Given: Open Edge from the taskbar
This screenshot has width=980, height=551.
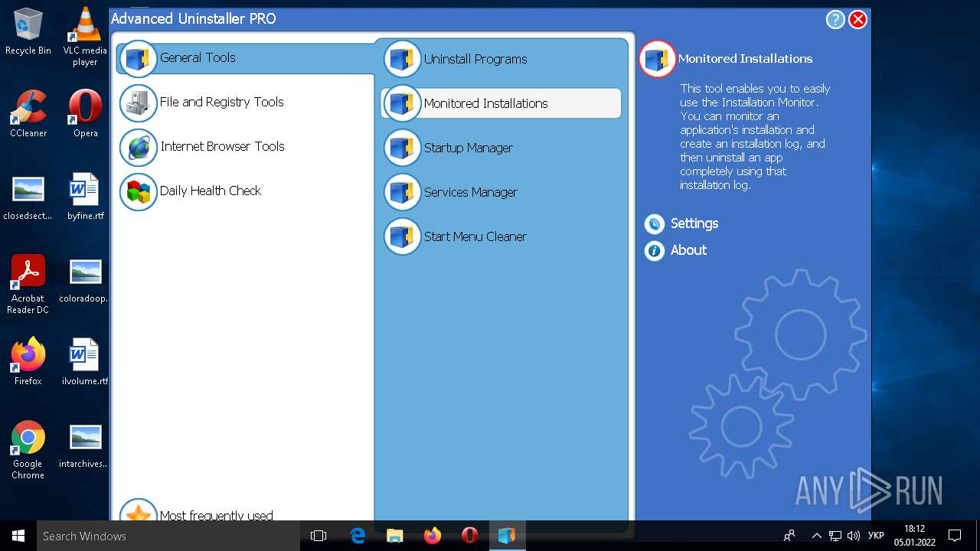Looking at the screenshot, I should coord(358,536).
